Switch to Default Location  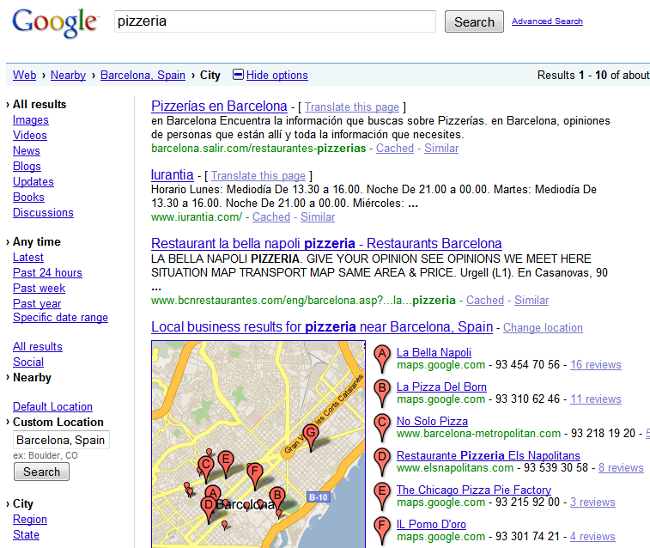pyautogui.click(x=53, y=407)
